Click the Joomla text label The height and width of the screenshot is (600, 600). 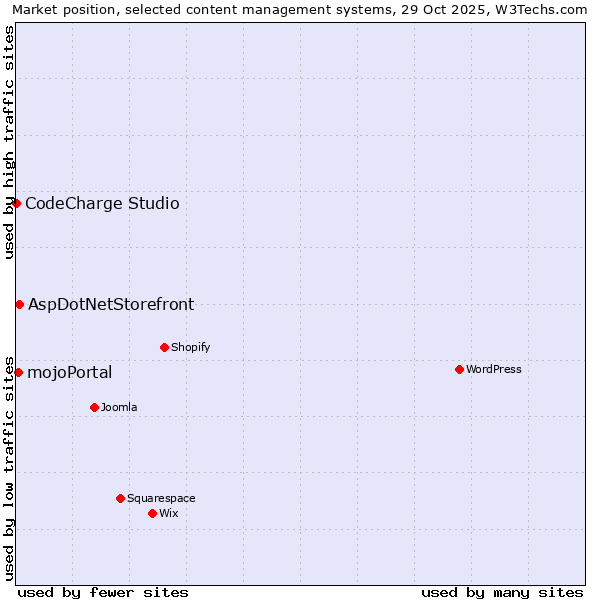[x=119, y=408]
